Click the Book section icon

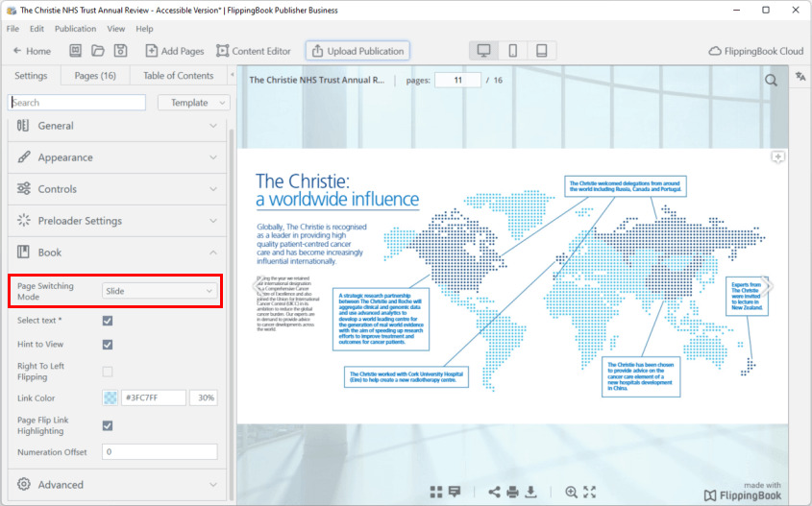[x=23, y=252]
